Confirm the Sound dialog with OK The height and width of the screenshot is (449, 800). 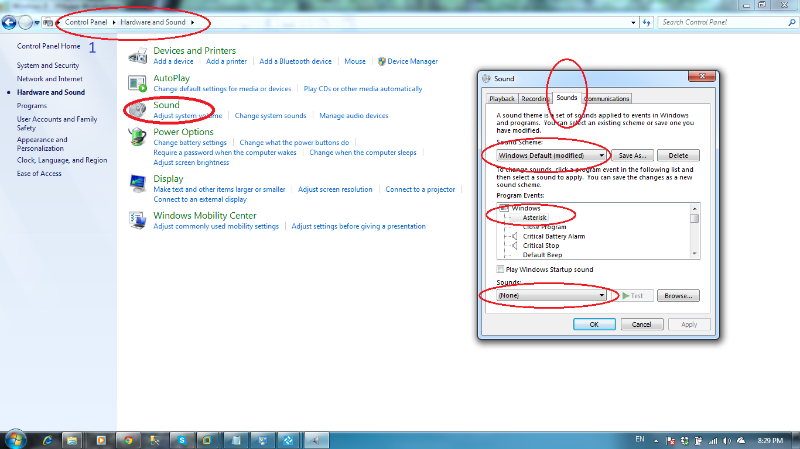click(x=594, y=325)
